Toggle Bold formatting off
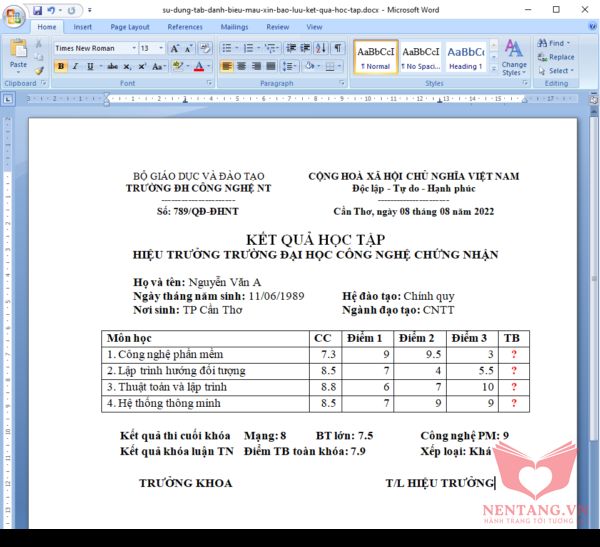The height and width of the screenshot is (547, 600). [61, 66]
